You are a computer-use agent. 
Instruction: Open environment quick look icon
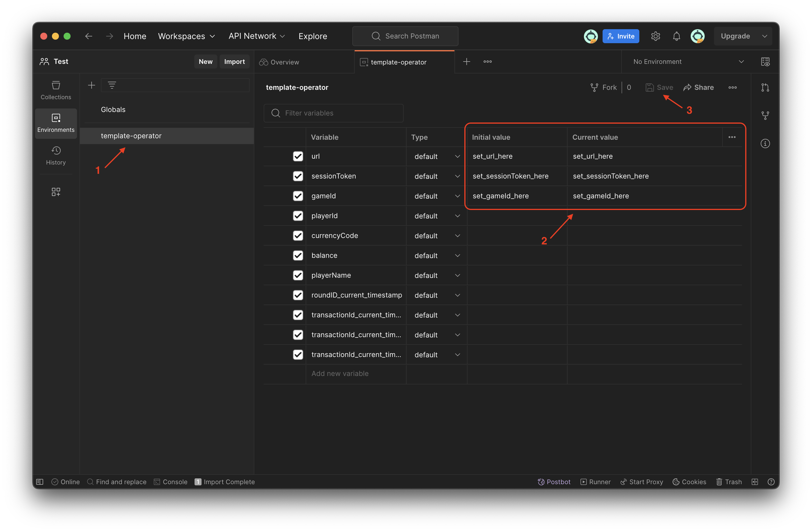pos(765,62)
